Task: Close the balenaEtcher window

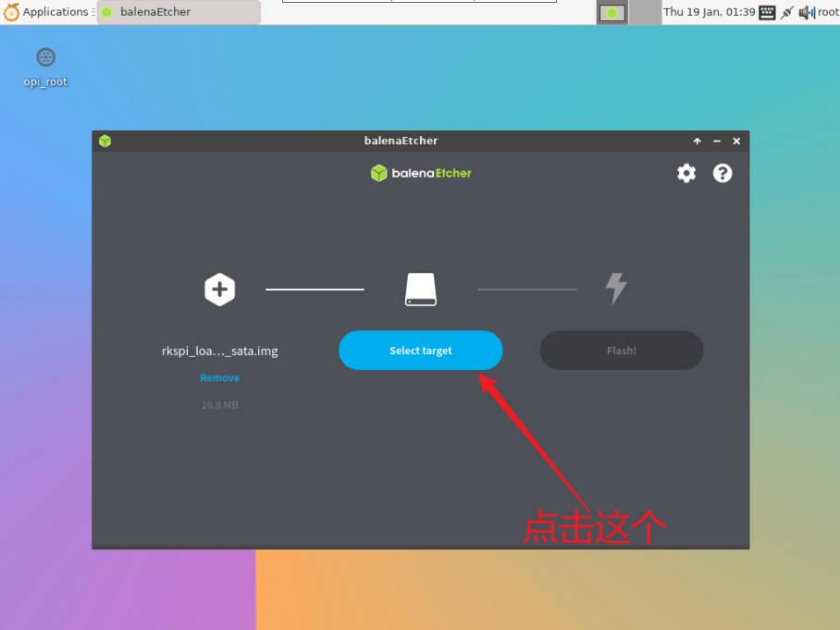Action: (736, 141)
